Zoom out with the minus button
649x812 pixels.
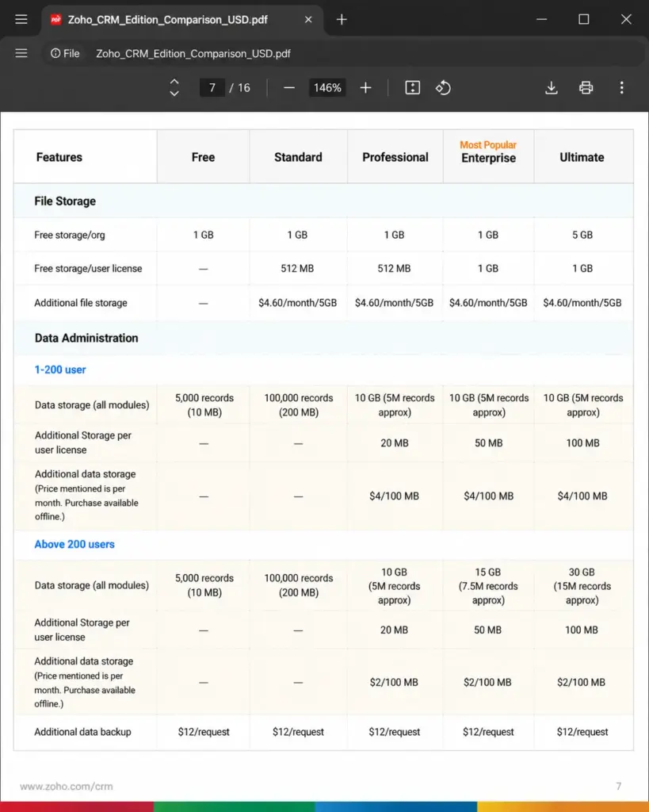[289, 88]
